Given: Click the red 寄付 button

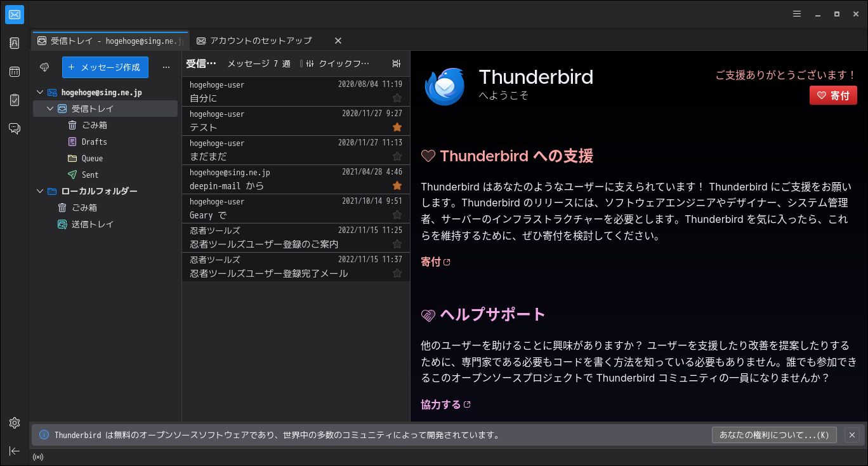Looking at the screenshot, I should (x=833, y=95).
